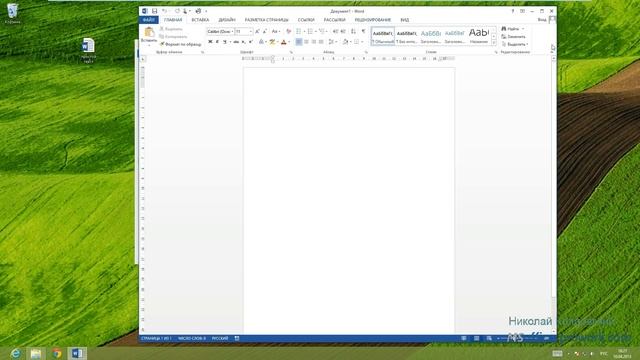Increase paragraph indent
The height and width of the screenshot is (360, 640).
[x=343, y=31]
